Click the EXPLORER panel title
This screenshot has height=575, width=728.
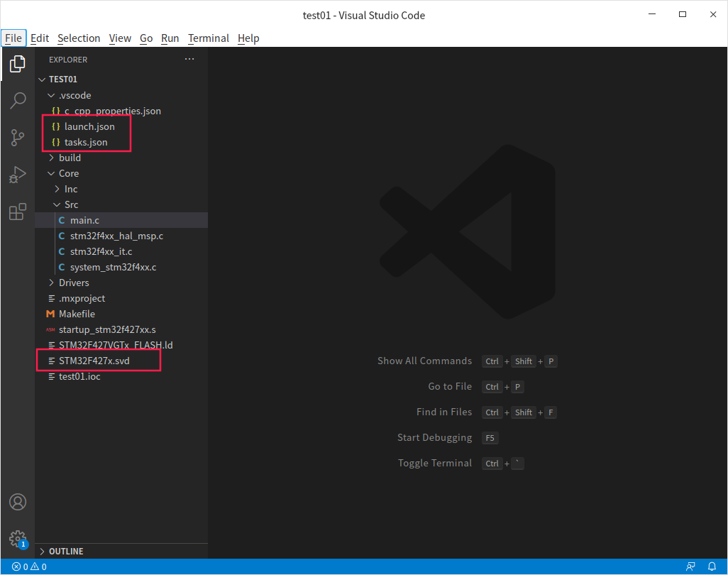tap(68, 60)
